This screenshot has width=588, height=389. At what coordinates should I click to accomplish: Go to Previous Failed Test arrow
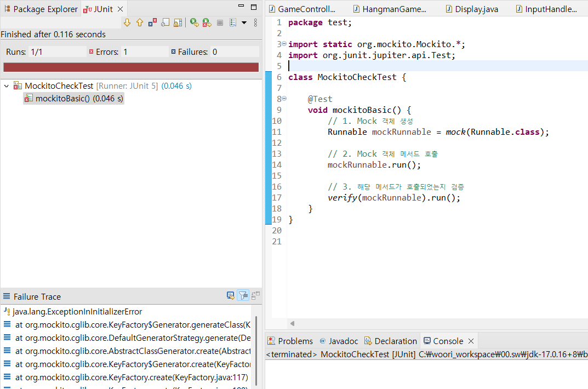click(x=140, y=22)
